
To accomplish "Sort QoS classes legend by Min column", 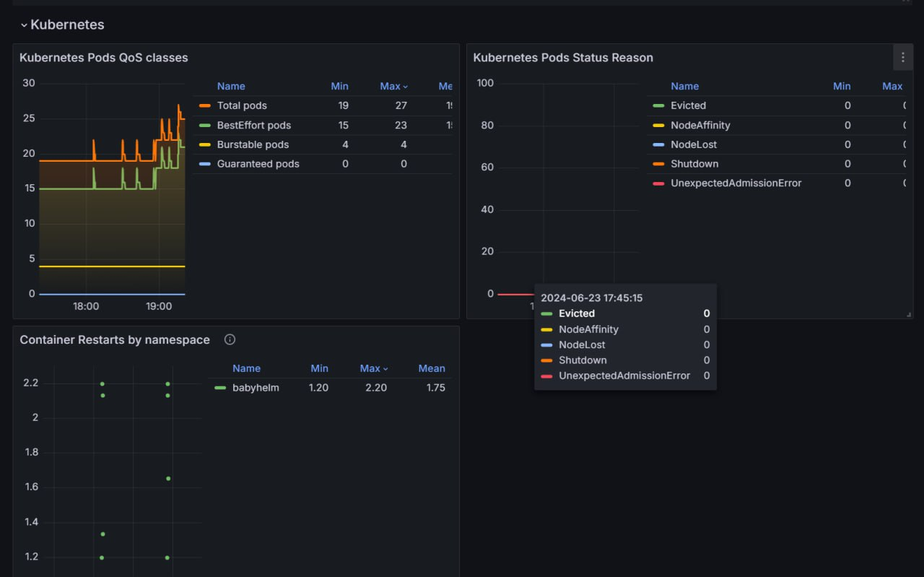I will click(339, 86).
